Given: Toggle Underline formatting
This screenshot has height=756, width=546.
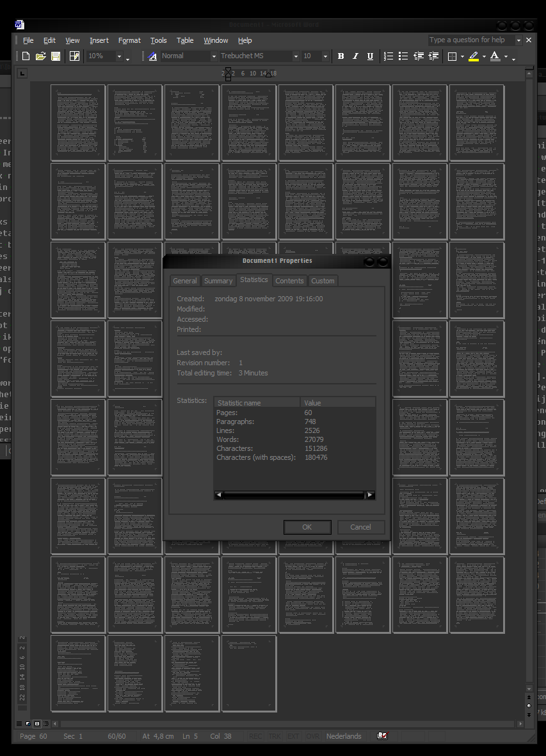Looking at the screenshot, I should point(370,56).
